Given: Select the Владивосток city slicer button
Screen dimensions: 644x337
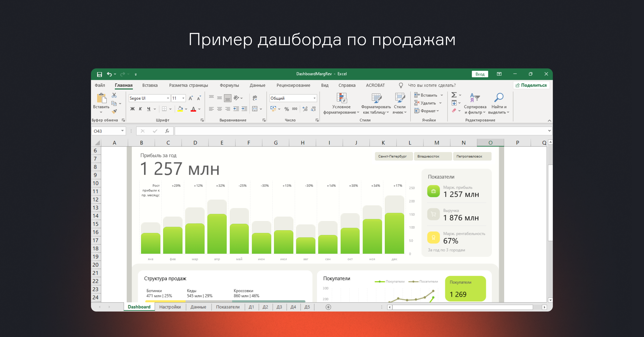Looking at the screenshot, I should (x=433, y=156).
